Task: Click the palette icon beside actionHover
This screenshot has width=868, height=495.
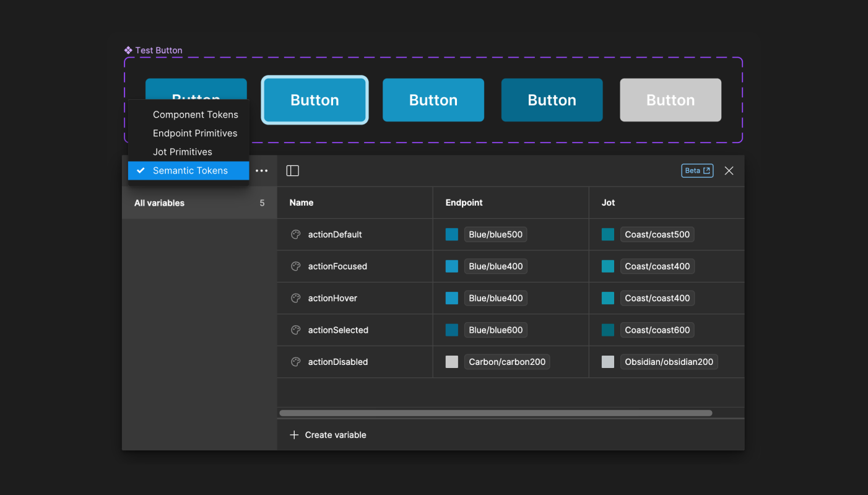Action: (x=296, y=298)
